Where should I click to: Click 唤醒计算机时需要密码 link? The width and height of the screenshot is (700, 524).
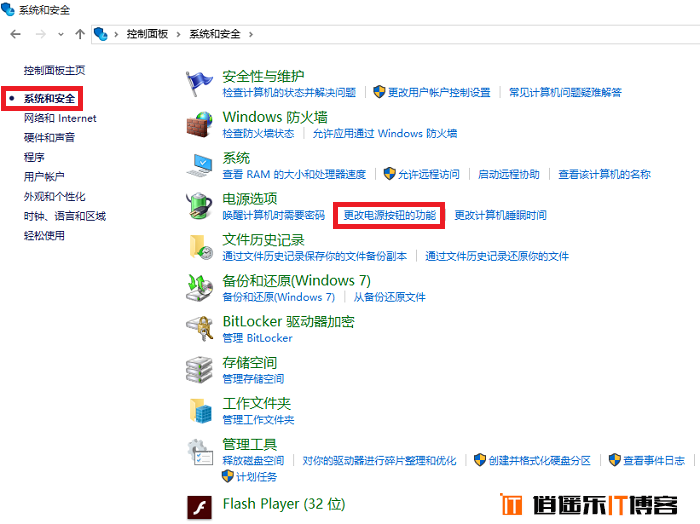[274, 215]
